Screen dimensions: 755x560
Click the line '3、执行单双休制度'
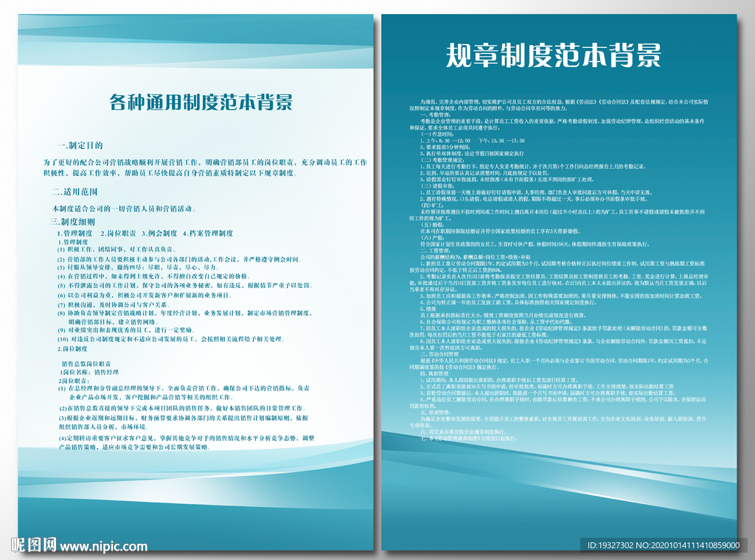472,153
